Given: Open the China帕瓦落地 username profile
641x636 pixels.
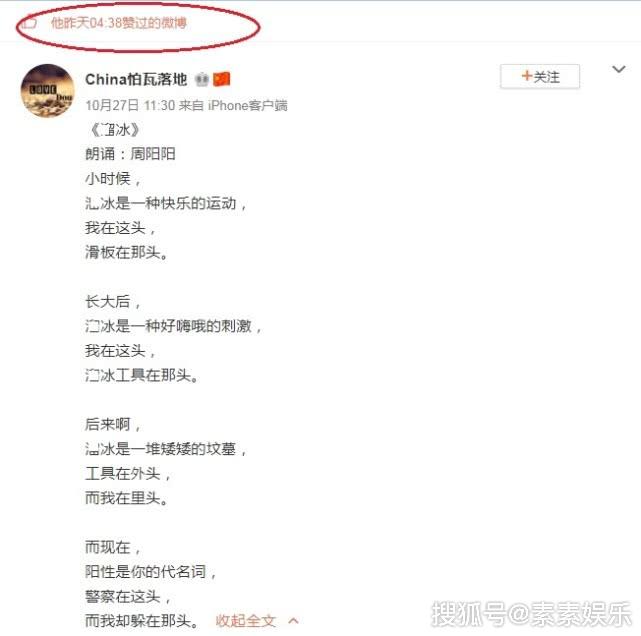Looking at the screenshot, I should coord(136,79).
